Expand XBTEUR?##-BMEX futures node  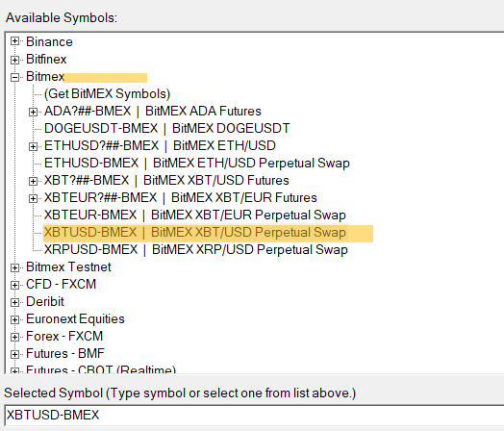click(x=33, y=198)
